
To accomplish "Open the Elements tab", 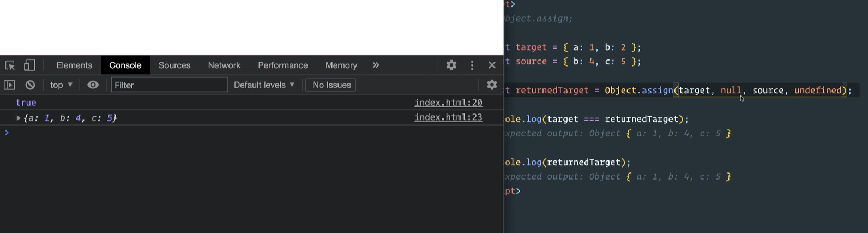I will point(74,65).
